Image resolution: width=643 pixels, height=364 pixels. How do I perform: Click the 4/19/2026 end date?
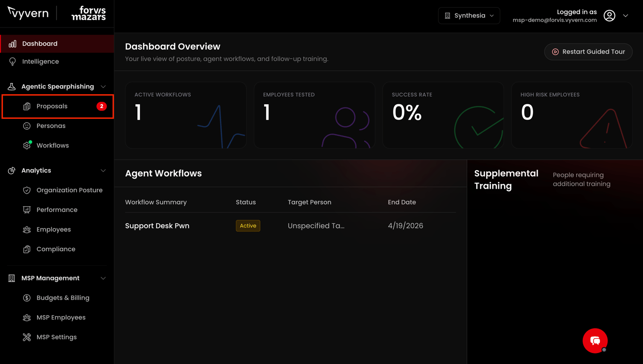(x=405, y=226)
